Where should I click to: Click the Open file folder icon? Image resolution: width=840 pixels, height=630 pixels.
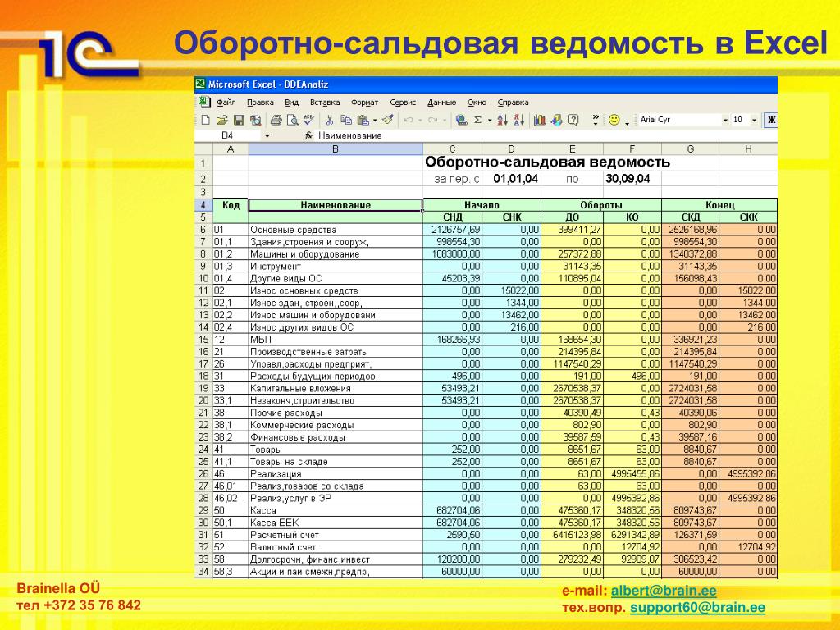pos(221,120)
